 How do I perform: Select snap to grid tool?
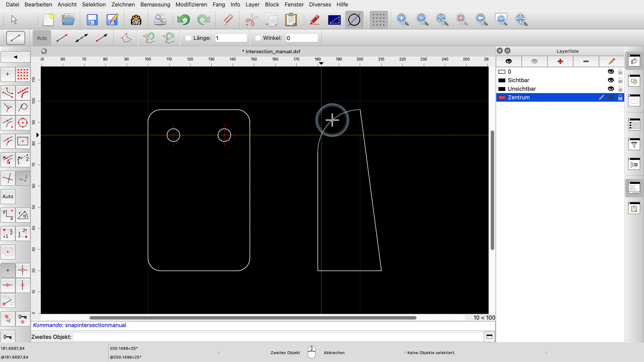point(23,74)
